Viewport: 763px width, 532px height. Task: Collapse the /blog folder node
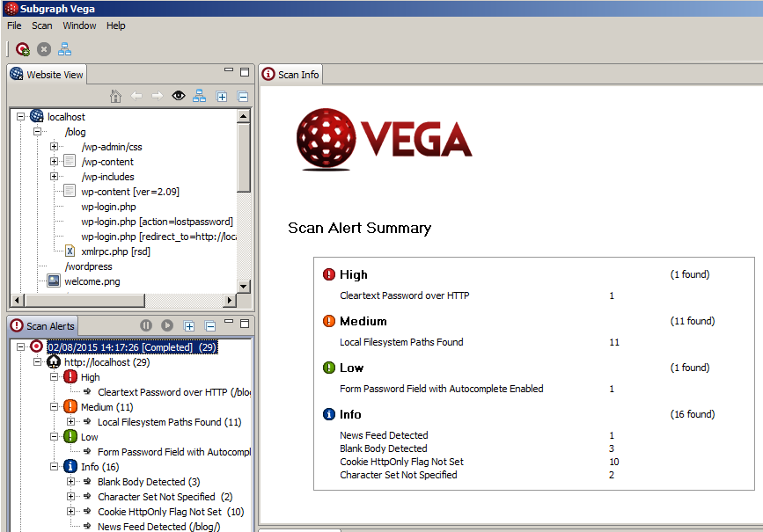point(37,131)
